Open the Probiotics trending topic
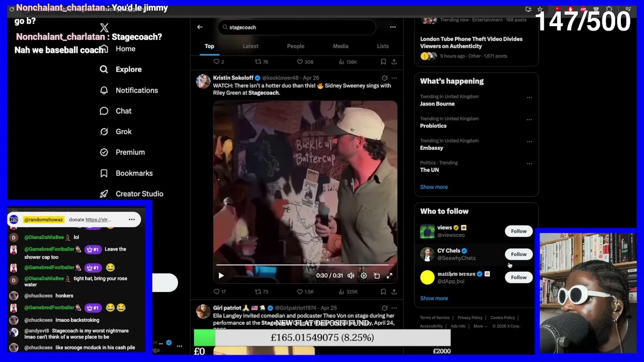Screen dimensions: 644x362 coord(433,126)
